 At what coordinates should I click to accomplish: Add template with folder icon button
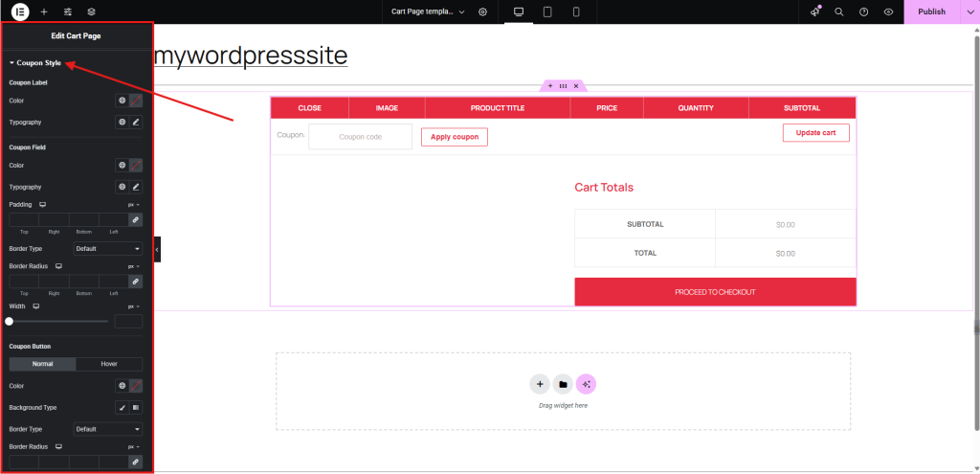pyautogui.click(x=563, y=385)
